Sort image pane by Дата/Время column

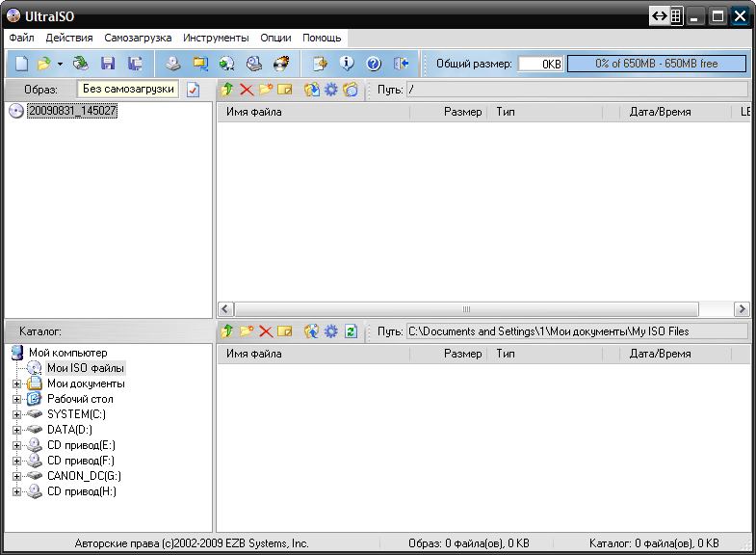675,112
